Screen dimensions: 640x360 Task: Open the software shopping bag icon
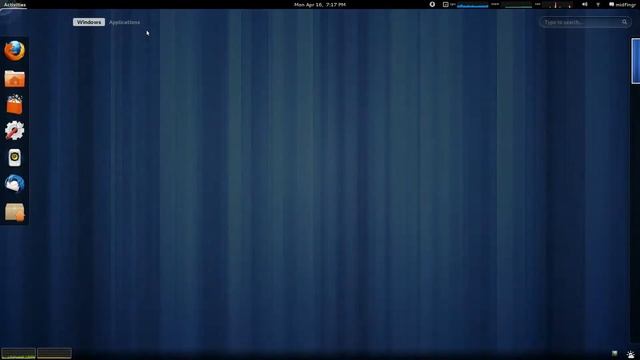tap(15, 104)
